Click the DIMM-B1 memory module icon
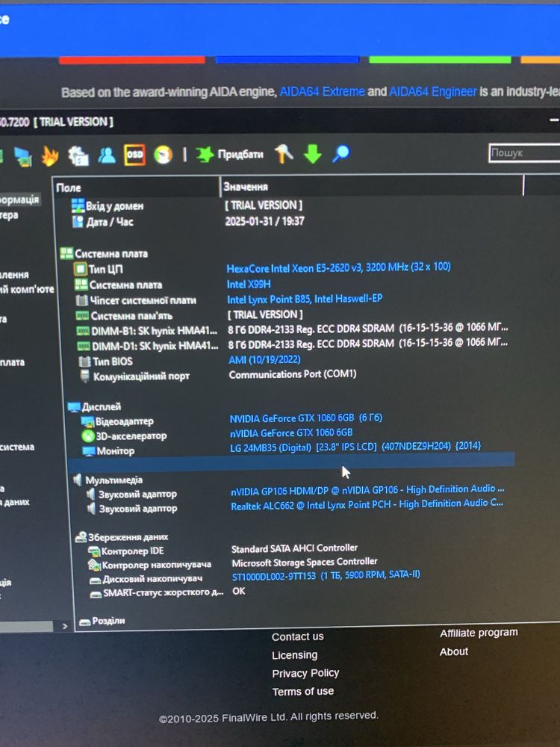Viewport: 560px width, 747px height. [x=84, y=331]
